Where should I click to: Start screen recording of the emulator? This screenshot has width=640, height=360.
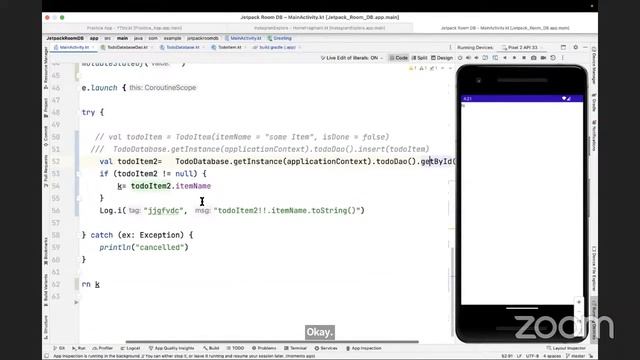tap(543, 58)
